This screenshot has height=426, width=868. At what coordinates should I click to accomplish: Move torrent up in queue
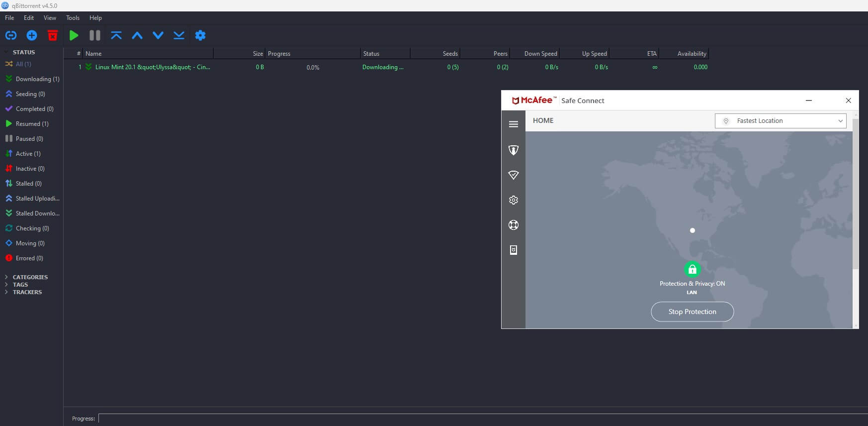(137, 35)
